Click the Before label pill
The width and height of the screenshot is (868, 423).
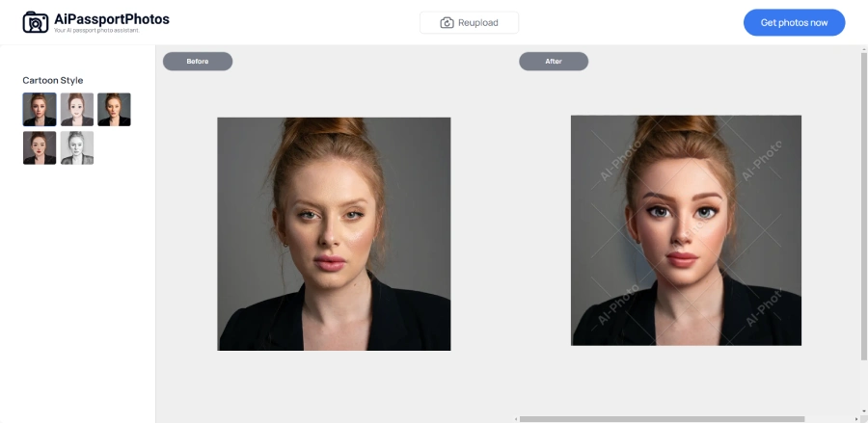coord(198,62)
